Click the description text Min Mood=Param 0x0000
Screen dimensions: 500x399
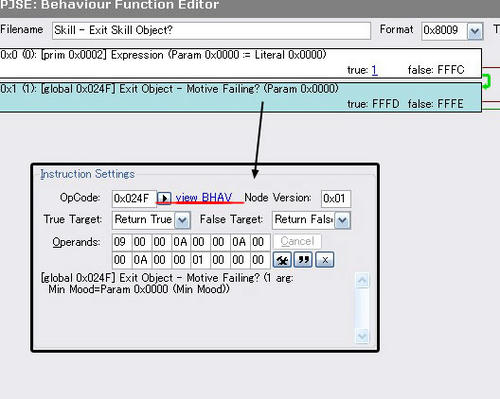click(139, 289)
